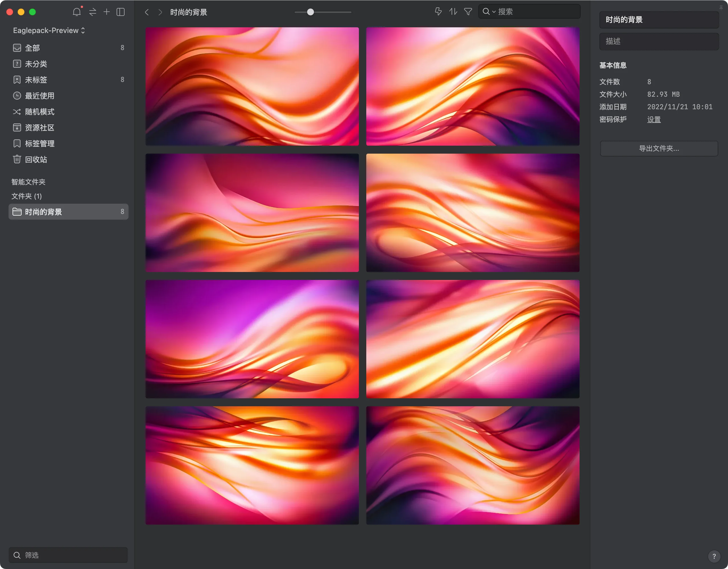The image size is (728, 569).
Task: Click the 筛选 filter field
Action: [68, 555]
